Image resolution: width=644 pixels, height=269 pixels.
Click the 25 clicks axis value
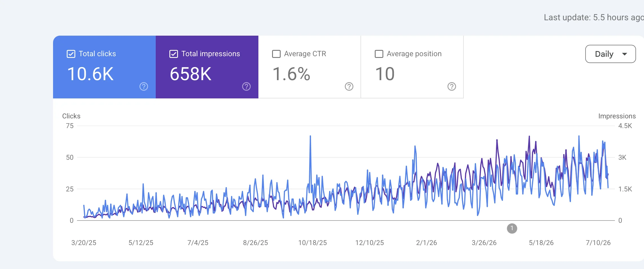70,189
